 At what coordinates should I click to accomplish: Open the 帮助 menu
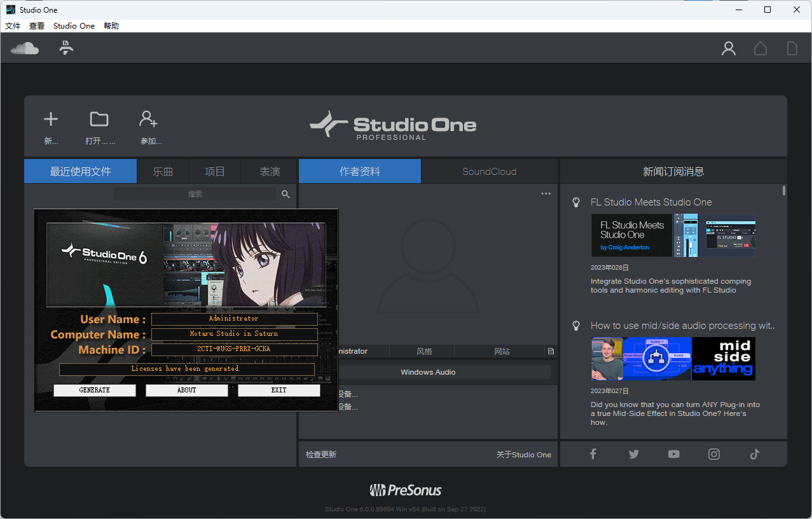111,26
